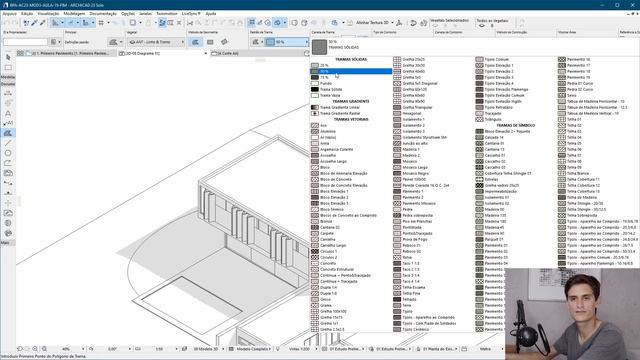Click the Undo icon in the toolbar
This screenshot has height=360, width=640.
point(6,23)
